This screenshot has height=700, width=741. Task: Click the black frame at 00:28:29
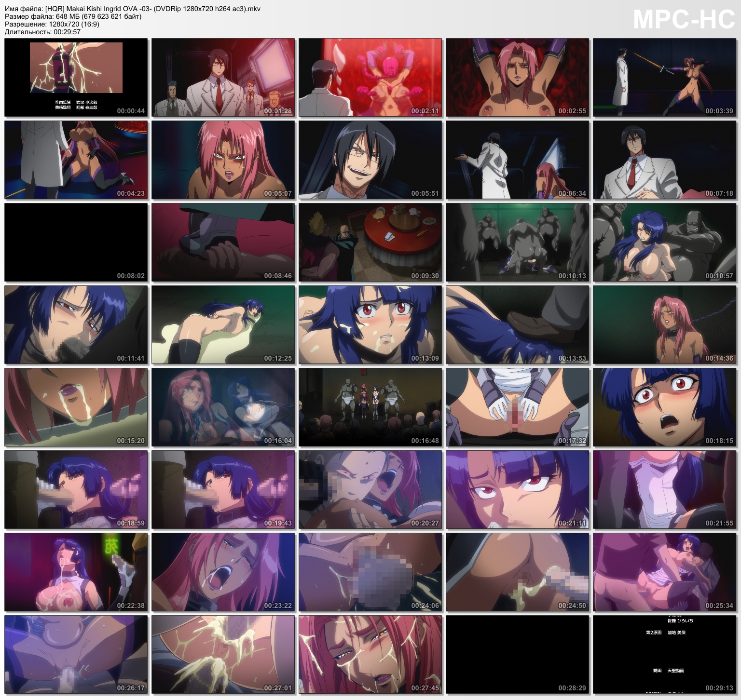coord(518,655)
